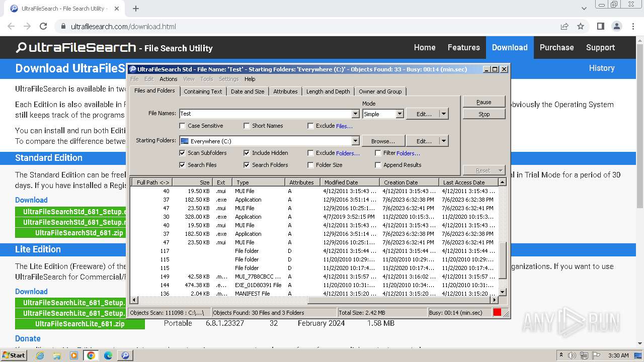Click the UltraFileSearch website logo
This screenshot has width=644, height=362.
pos(75,48)
